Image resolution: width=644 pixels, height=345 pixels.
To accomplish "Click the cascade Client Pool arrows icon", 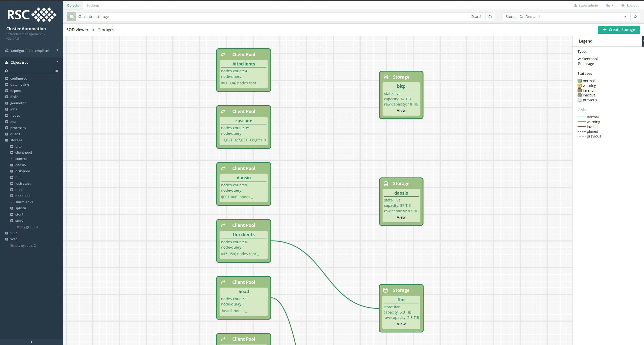I will click(223, 111).
